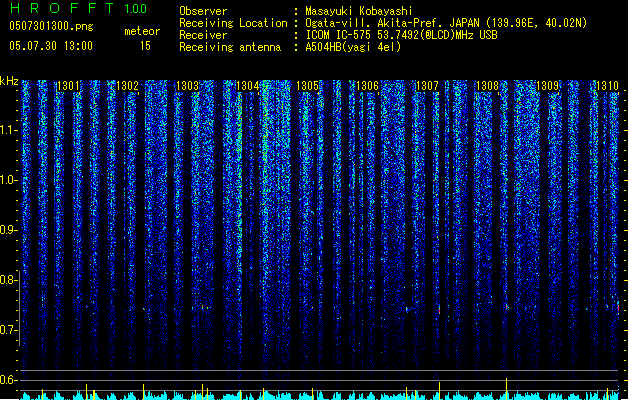Click the meteor count label
This screenshot has width=629, height=400.
pos(142,31)
